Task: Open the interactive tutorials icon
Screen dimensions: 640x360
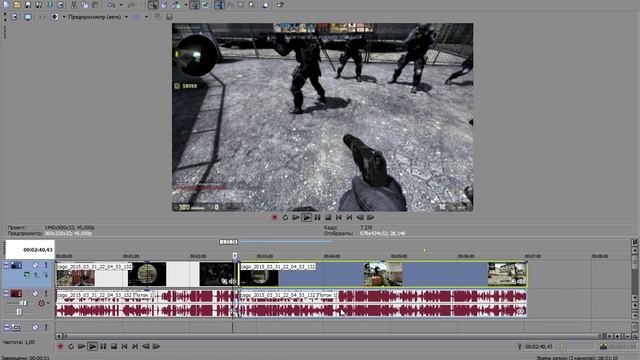Action: tap(266, 5)
